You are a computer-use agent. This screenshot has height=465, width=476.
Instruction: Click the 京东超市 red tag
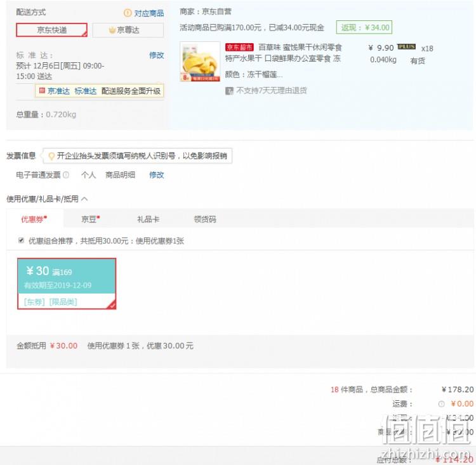239,47
